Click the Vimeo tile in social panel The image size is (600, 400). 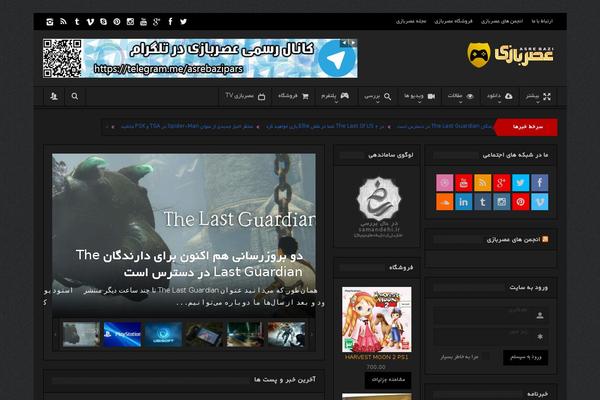click(x=540, y=202)
